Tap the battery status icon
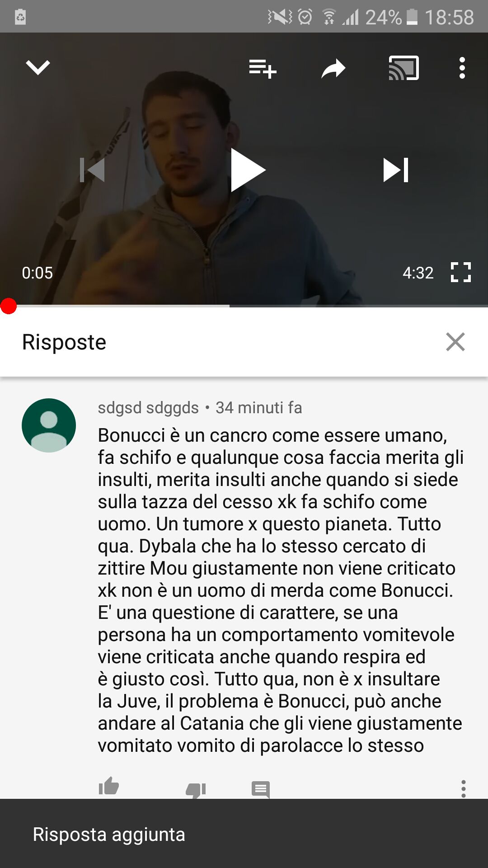 412,18
